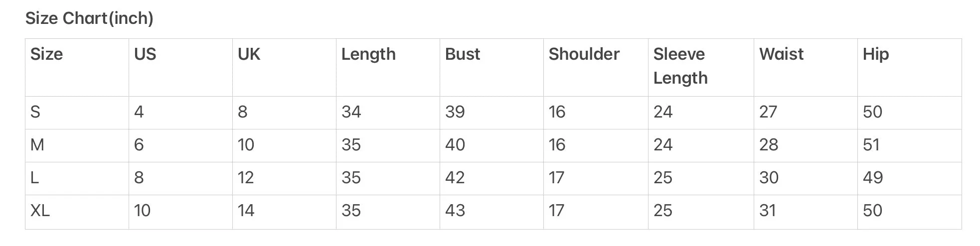980x246 pixels.
Task: Select the US column header
Action: tap(145, 54)
